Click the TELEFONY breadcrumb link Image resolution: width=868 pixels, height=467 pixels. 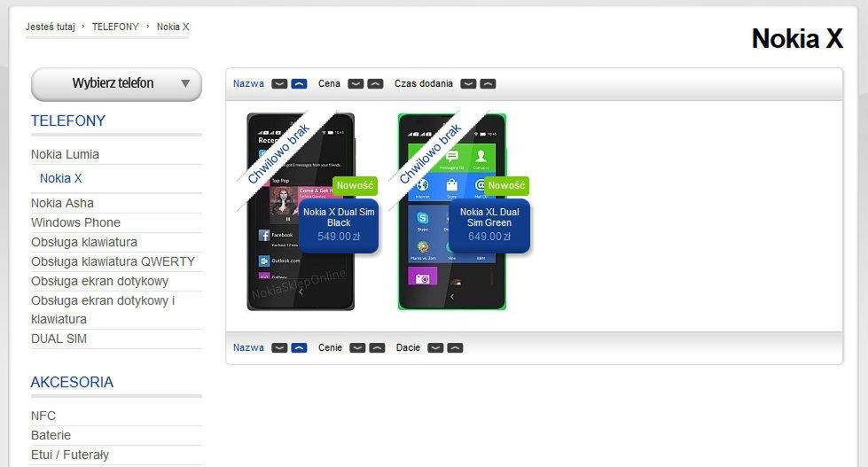[115, 27]
